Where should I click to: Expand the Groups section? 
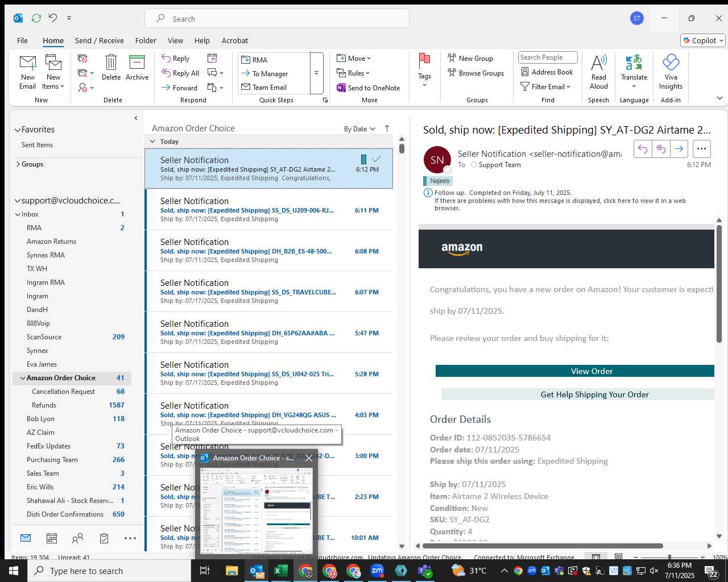tap(18, 164)
